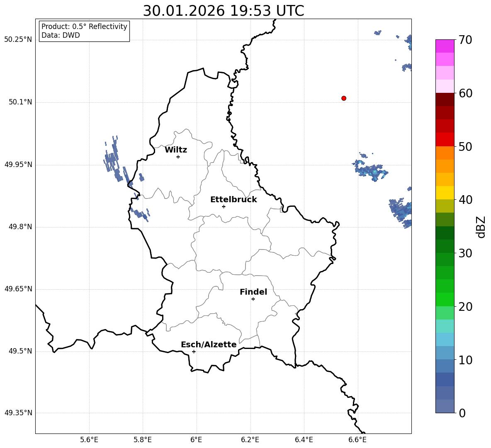The height and width of the screenshot is (448, 491).
Task: Click the 6.6°E longitude label
Action: coord(357,440)
